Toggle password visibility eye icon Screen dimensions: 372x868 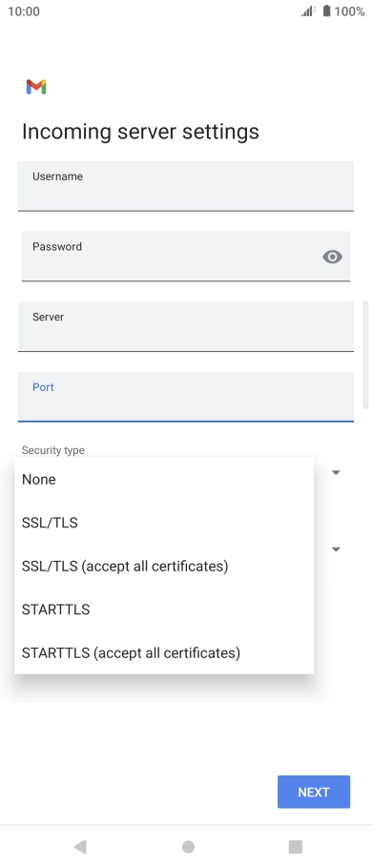pos(332,257)
